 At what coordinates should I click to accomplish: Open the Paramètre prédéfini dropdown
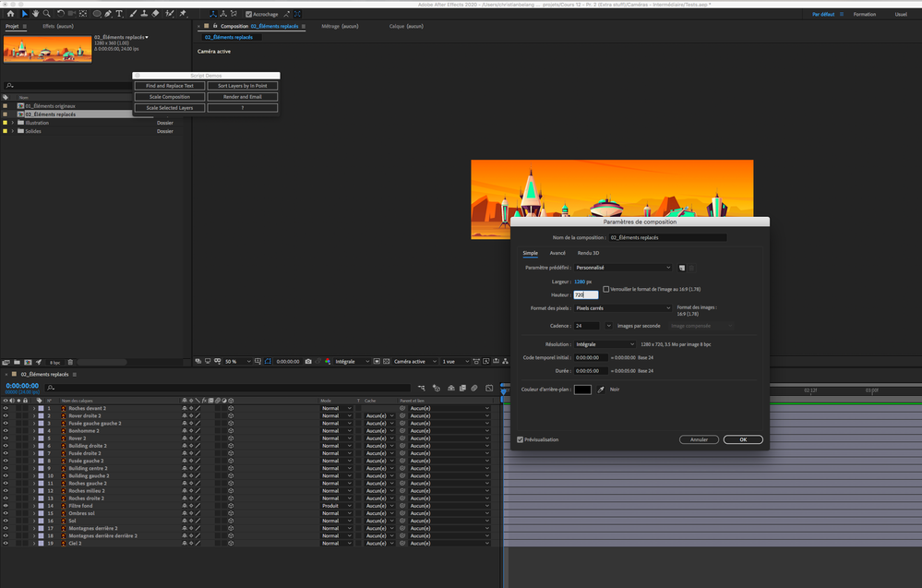point(622,268)
